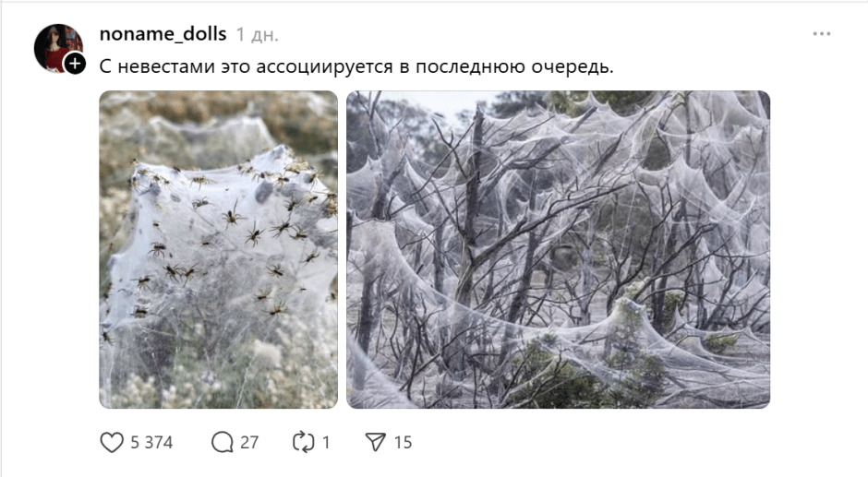Image resolution: width=868 pixels, height=477 pixels.
Task: Click the blank area beside the options menu
Action: click(x=719, y=34)
